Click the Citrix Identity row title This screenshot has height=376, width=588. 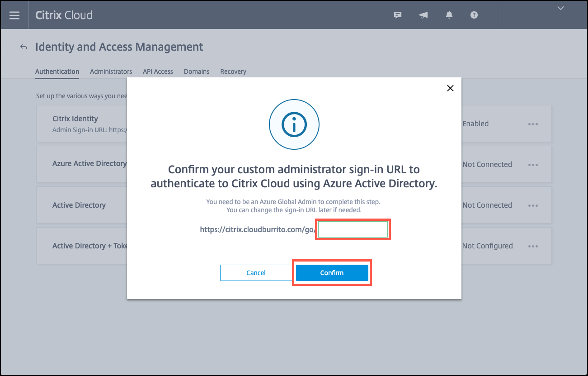pos(75,119)
